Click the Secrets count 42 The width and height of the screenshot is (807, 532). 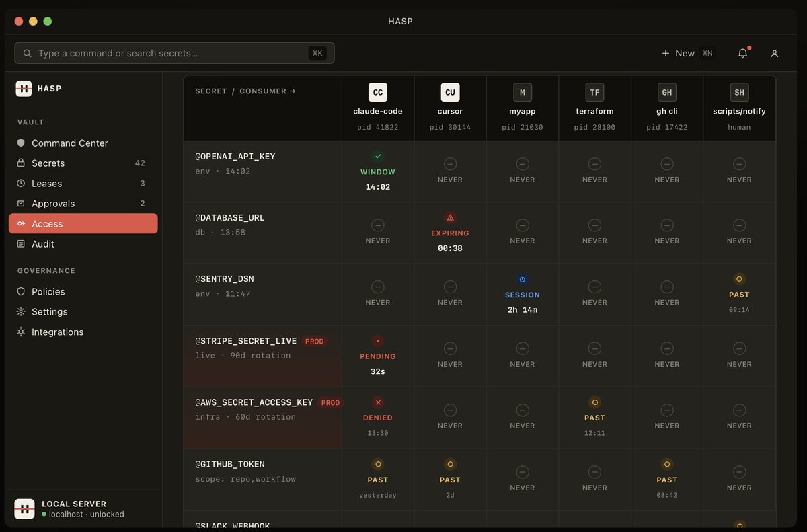tap(140, 163)
